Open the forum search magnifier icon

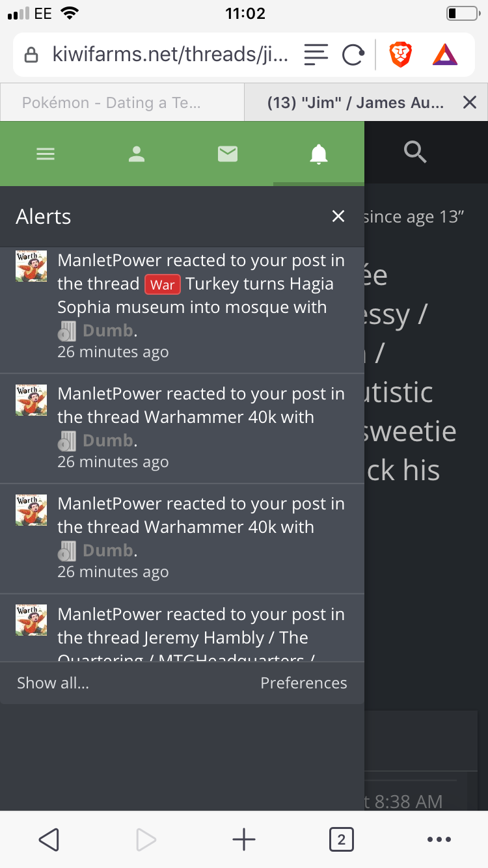click(415, 153)
